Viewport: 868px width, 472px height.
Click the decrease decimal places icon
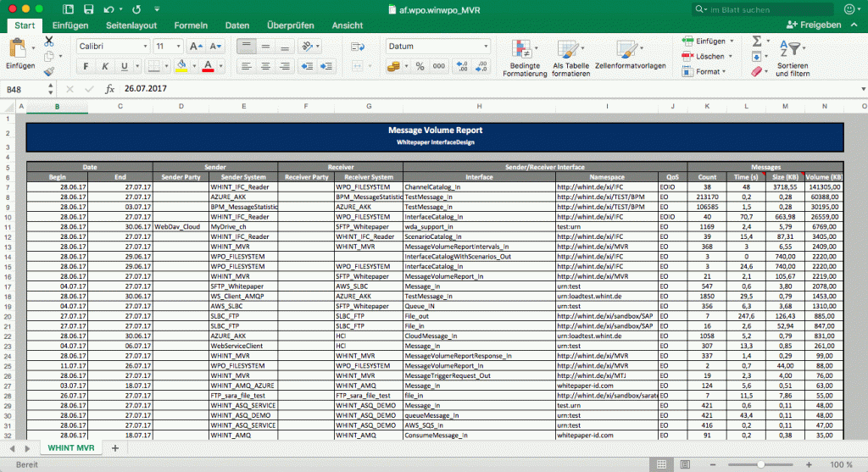(x=481, y=66)
